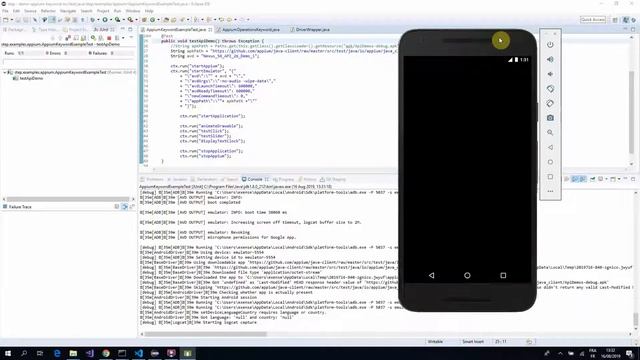Open Chrome from taskbar
Viewport: 640px width, 360px height.
click(106, 353)
